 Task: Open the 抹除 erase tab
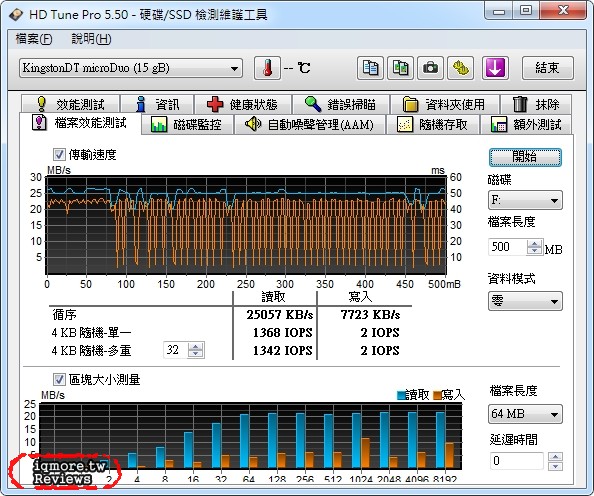[x=536, y=104]
